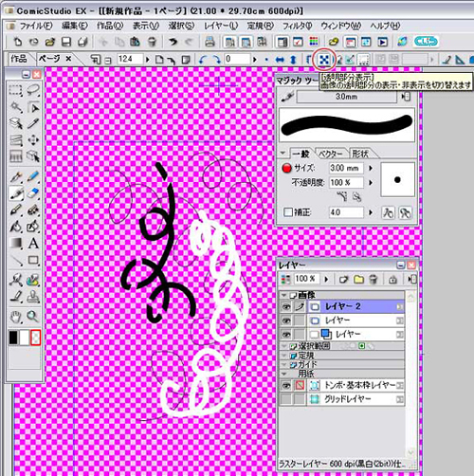Select the rectangular marquee selection tool

(x=15, y=90)
